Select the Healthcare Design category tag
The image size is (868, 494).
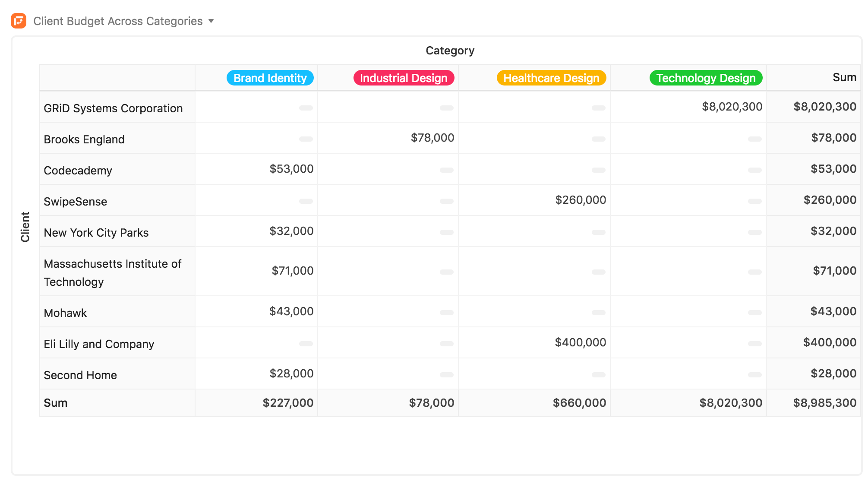(551, 78)
